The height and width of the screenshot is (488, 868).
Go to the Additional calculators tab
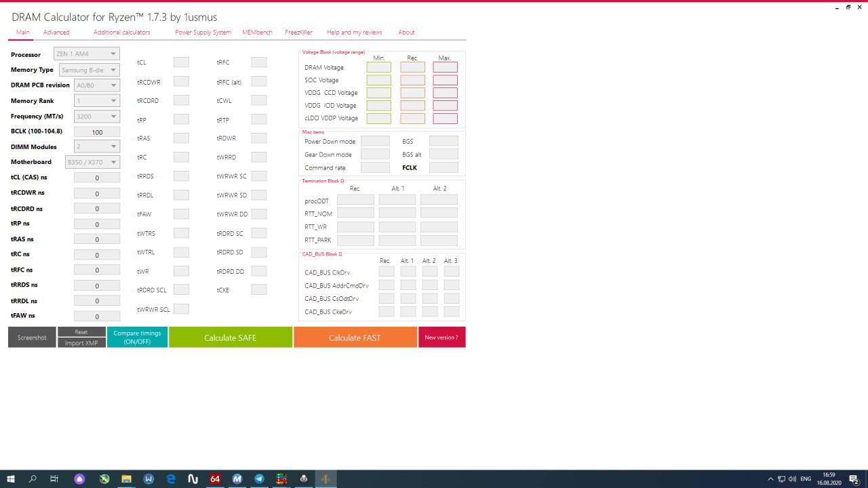point(122,32)
